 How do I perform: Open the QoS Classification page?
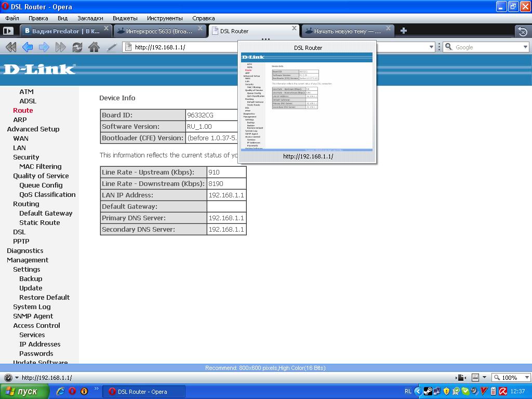click(47, 194)
